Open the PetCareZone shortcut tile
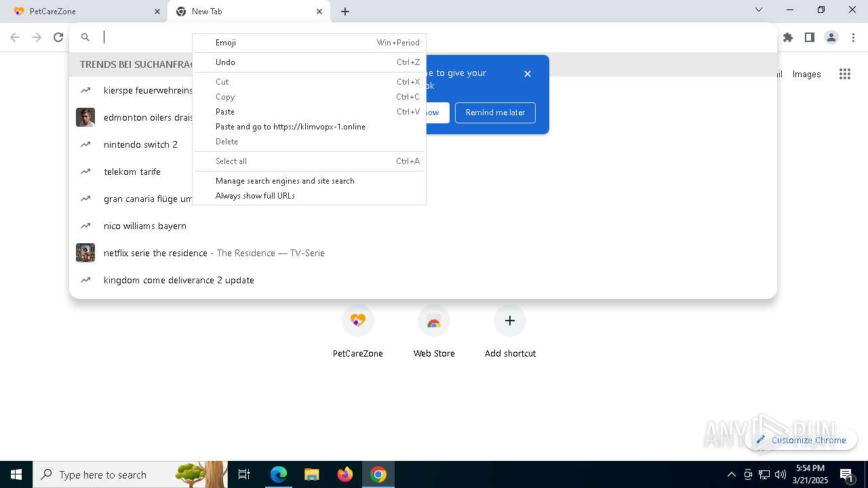The width and height of the screenshot is (868, 488). click(358, 331)
